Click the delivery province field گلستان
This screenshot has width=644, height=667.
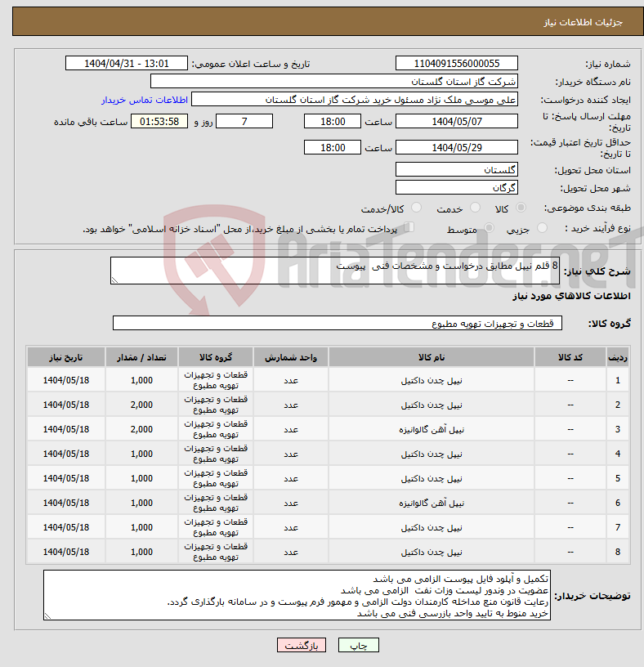coord(456,170)
